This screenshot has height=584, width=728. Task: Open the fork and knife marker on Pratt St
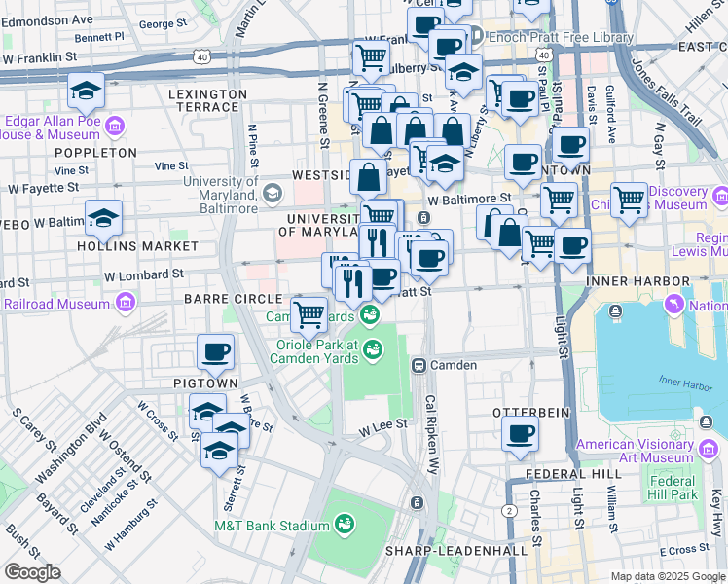click(353, 283)
